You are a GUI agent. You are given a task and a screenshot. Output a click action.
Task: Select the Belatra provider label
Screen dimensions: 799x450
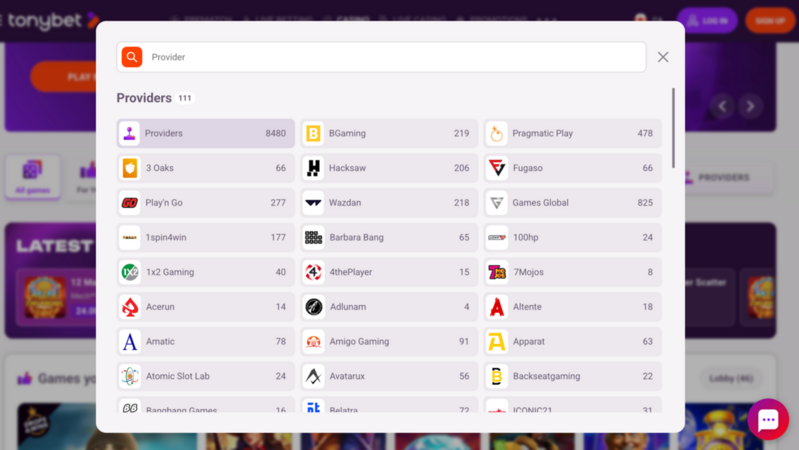pyautogui.click(x=343, y=409)
